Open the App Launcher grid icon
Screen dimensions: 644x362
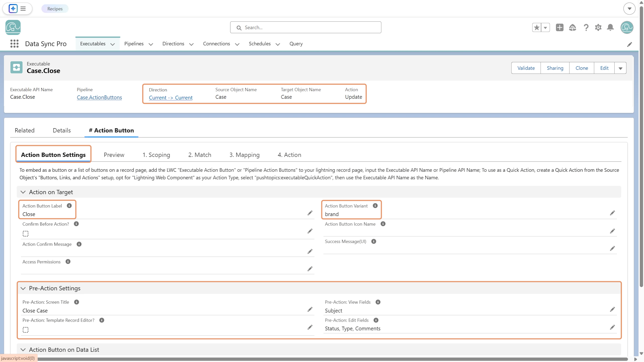[x=14, y=44]
